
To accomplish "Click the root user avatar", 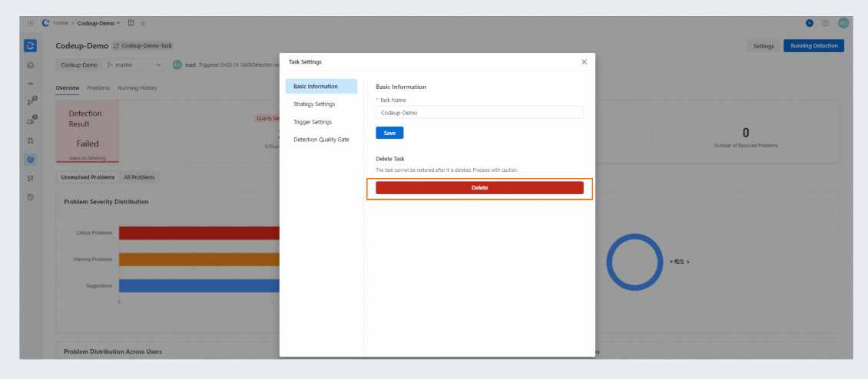I will pos(177,64).
